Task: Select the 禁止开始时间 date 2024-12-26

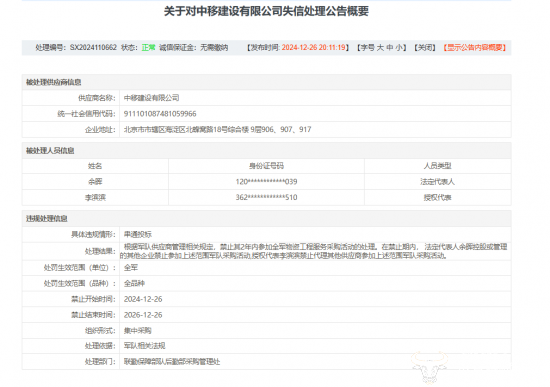Action: point(143,299)
